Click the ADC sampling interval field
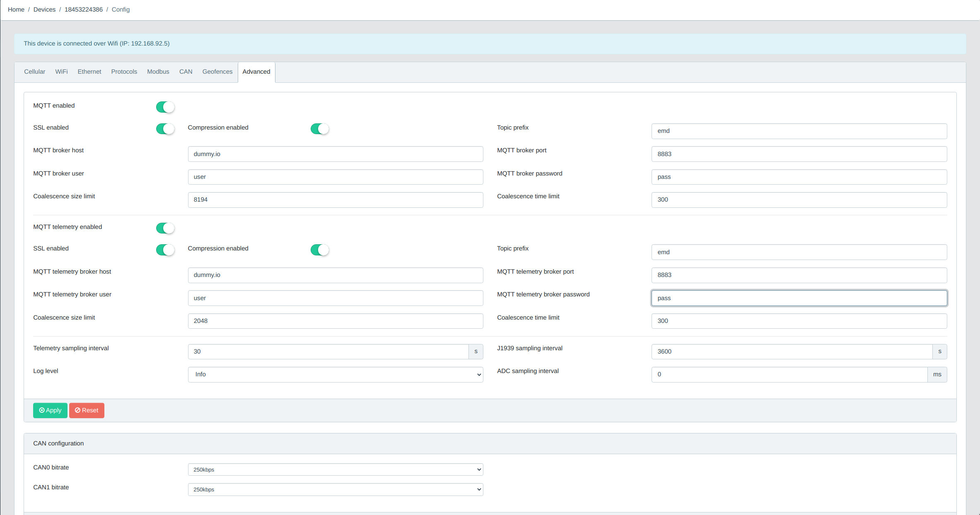Viewport: 980px width, 515px height. coord(789,374)
